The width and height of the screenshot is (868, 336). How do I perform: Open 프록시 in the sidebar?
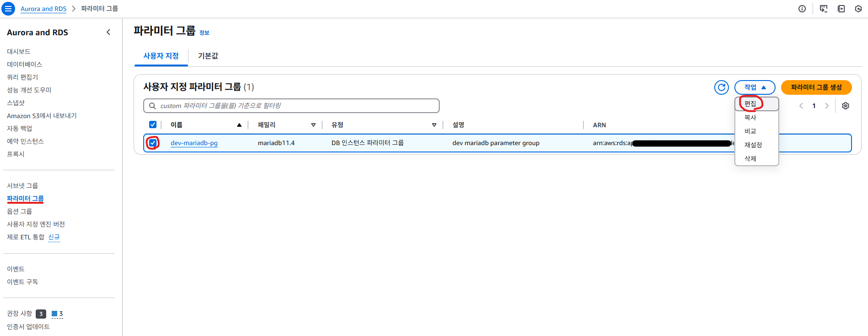point(16,154)
